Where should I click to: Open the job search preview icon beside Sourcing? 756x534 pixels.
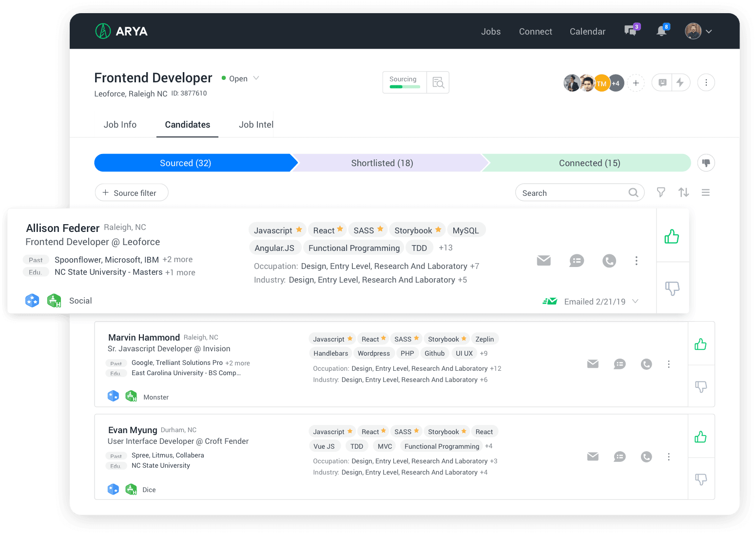tap(438, 82)
